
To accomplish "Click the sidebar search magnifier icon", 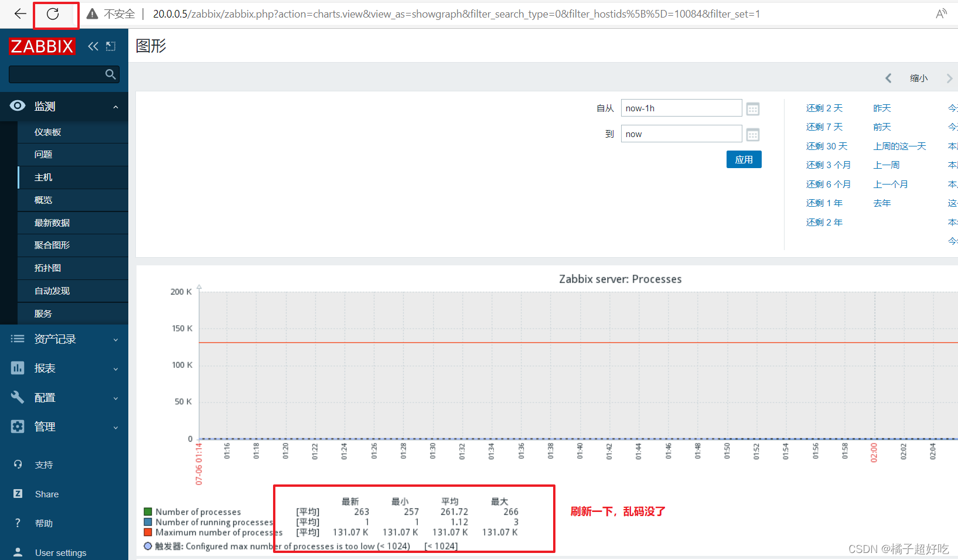I will click(110, 74).
